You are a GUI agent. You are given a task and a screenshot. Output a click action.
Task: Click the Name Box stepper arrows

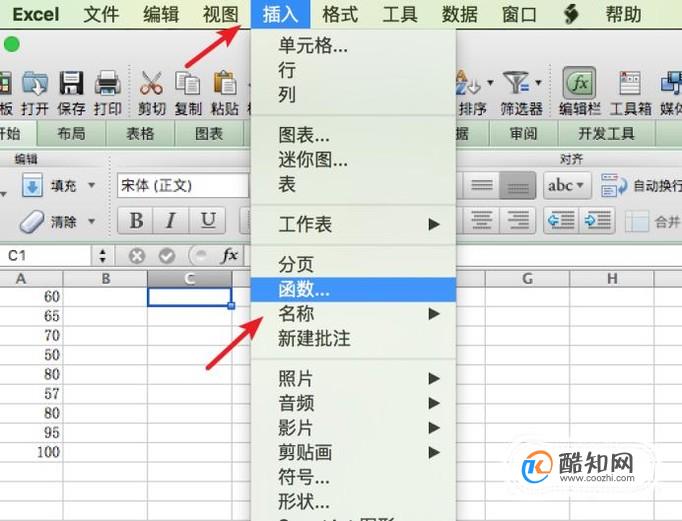pos(103,256)
